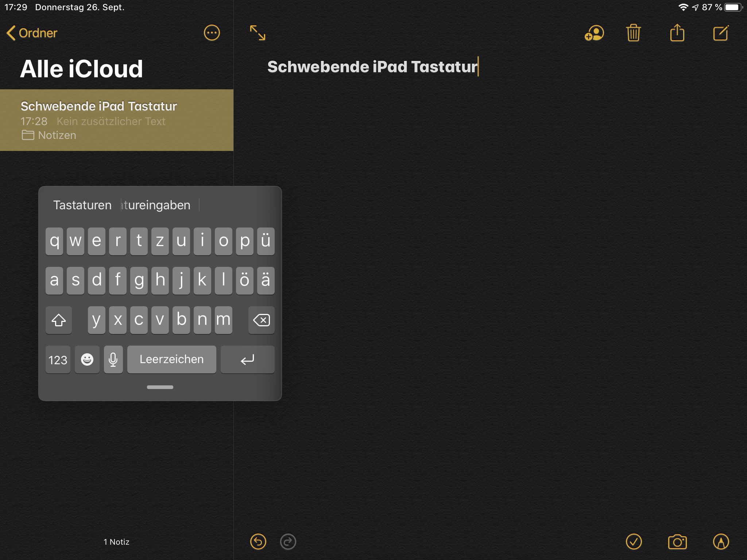Add people to this note
The image size is (747, 560).
594,33
